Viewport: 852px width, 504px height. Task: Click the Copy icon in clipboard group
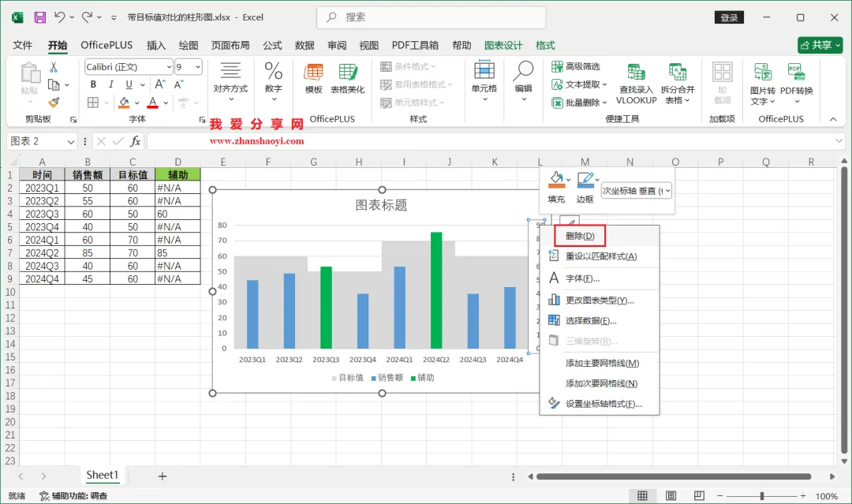click(x=54, y=84)
